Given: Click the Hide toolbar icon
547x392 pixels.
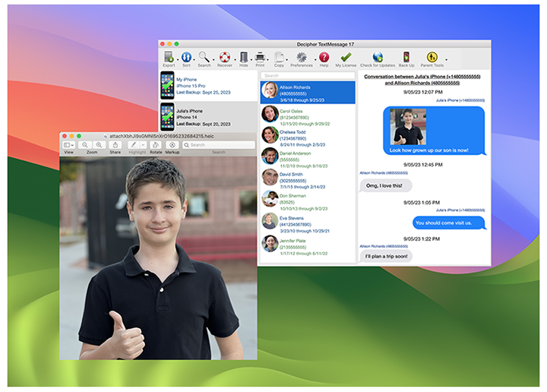Looking at the screenshot, I should point(244,57).
